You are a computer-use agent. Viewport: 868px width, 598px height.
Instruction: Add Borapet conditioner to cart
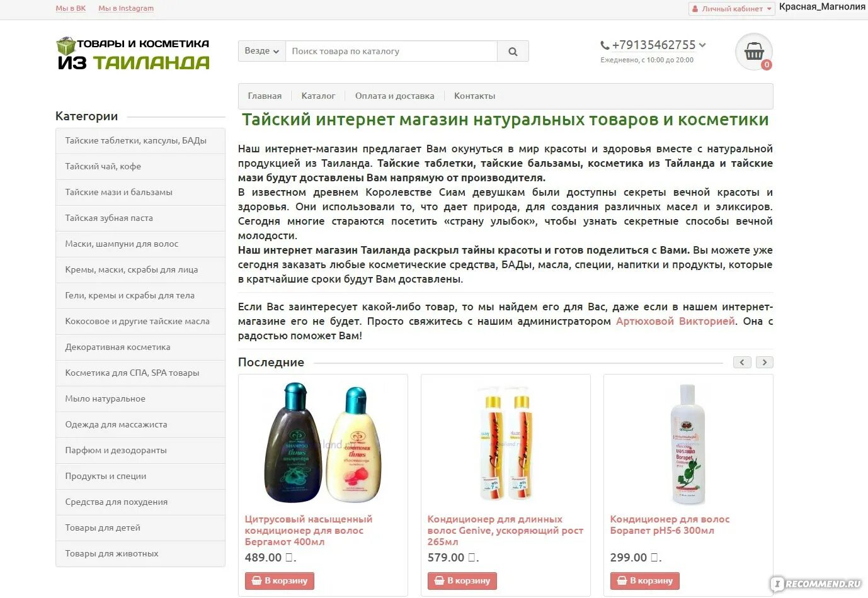pos(644,581)
